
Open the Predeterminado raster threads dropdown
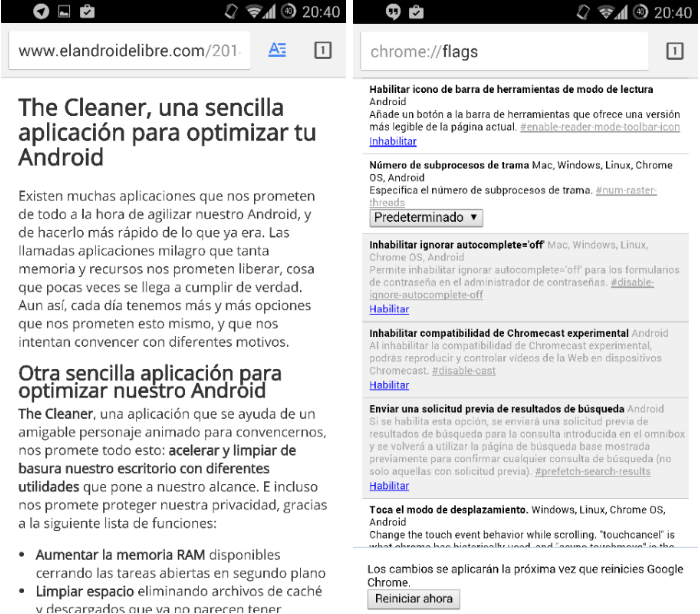(x=426, y=217)
